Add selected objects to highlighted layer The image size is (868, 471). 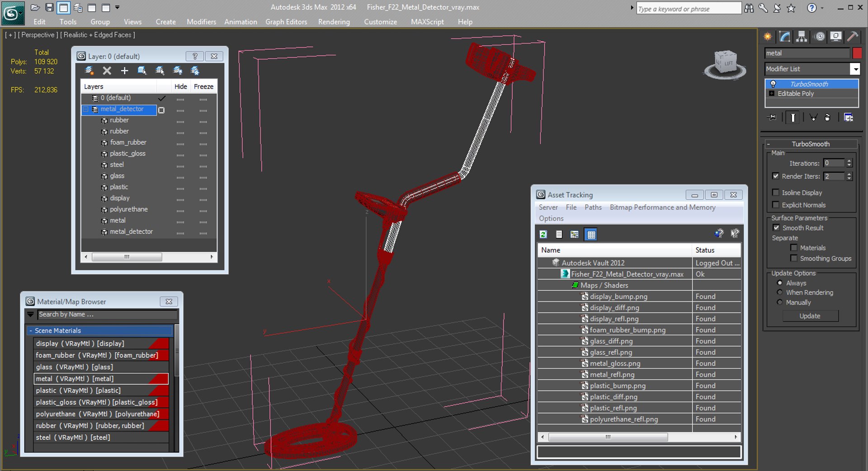pyautogui.click(x=124, y=71)
